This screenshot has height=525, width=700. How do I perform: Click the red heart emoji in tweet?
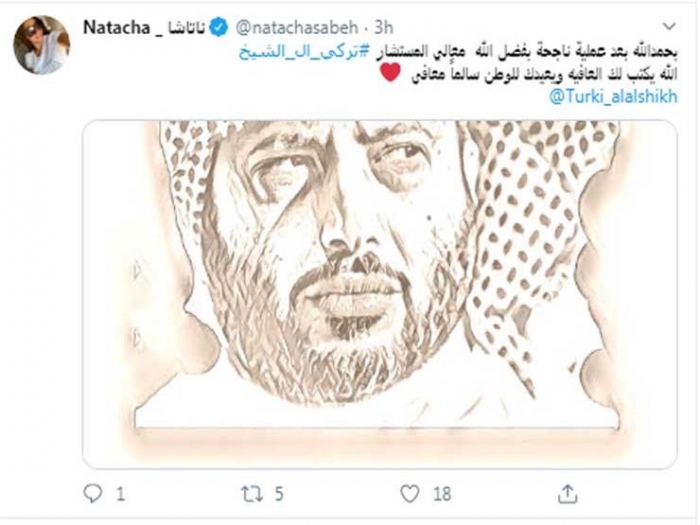click(390, 72)
